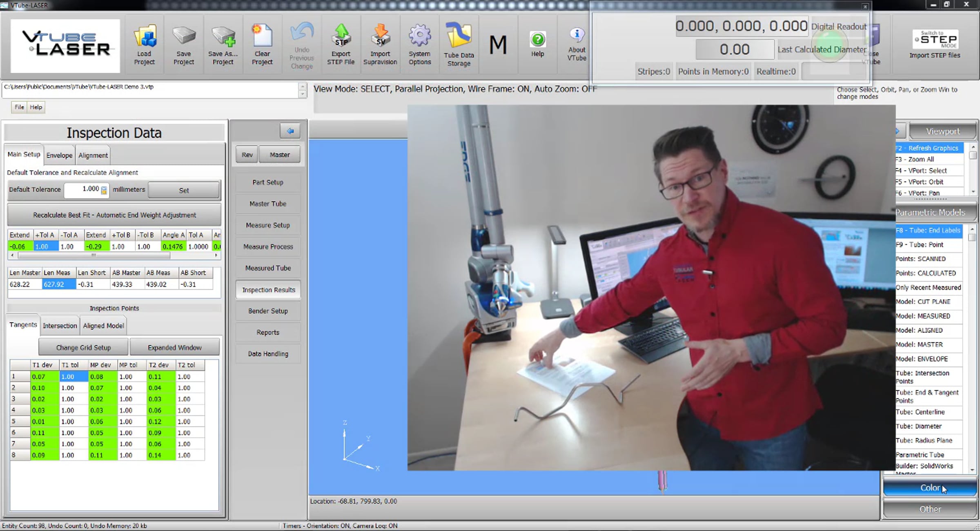Expand the Color panel section

(929, 488)
